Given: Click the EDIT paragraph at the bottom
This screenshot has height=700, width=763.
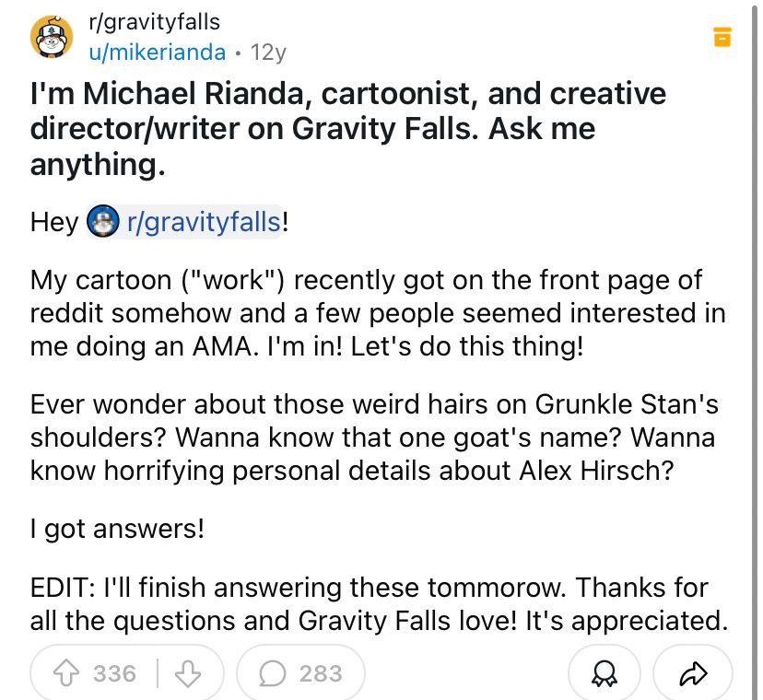Looking at the screenshot, I should [x=378, y=603].
